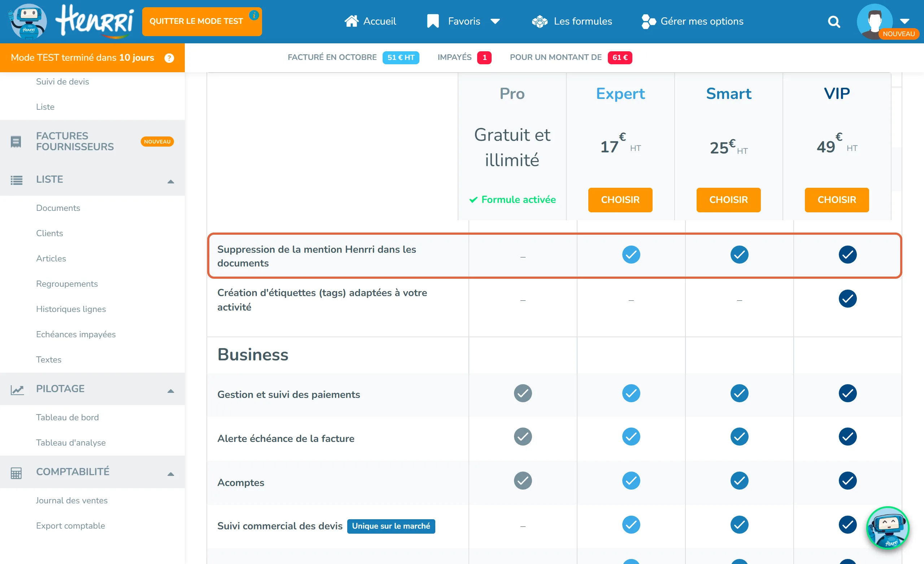Click Expert checkmark for Suivi commercial des devis
Image resolution: width=924 pixels, height=564 pixels.
631,525
